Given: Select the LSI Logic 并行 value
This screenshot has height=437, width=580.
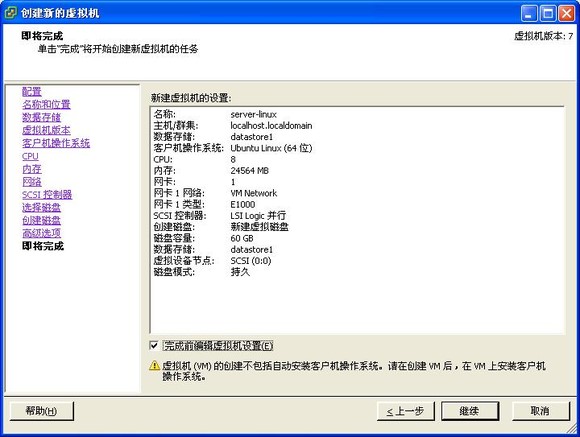Looking at the screenshot, I should [x=258, y=216].
